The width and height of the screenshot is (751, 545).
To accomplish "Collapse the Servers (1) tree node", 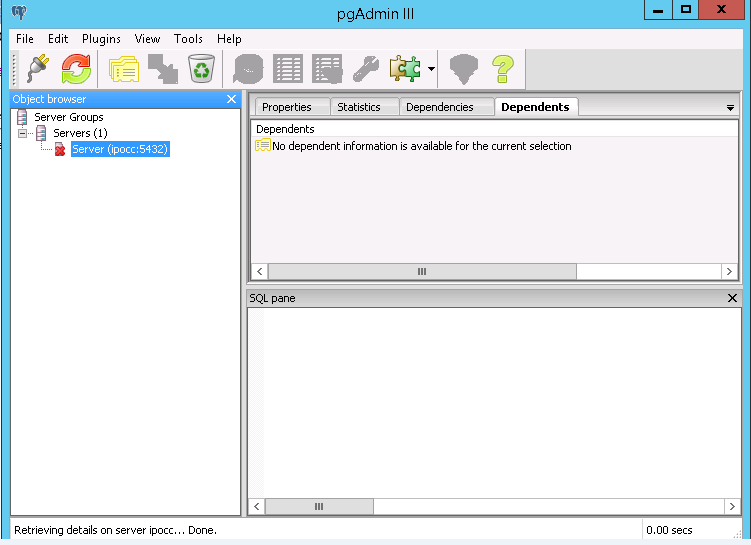I will coord(22,133).
